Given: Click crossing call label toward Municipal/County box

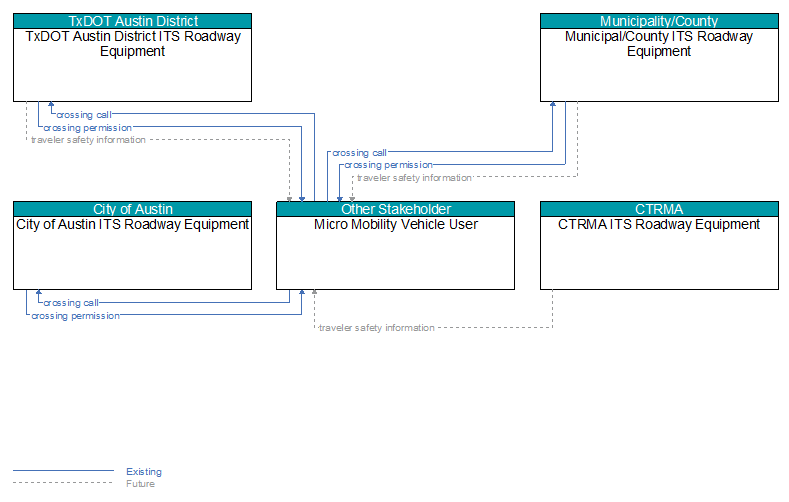Looking at the screenshot, I should [x=359, y=153].
